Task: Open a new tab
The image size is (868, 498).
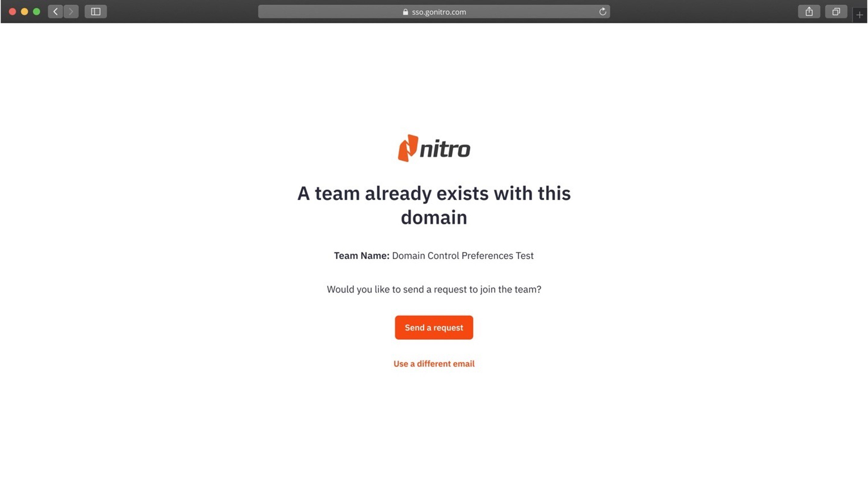Action: 860,15
